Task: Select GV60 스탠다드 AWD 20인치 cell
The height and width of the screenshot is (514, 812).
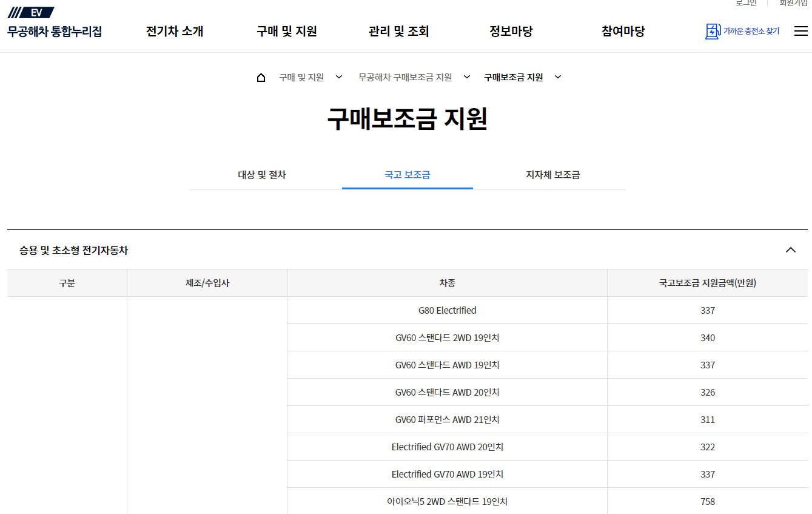Action: coord(448,392)
